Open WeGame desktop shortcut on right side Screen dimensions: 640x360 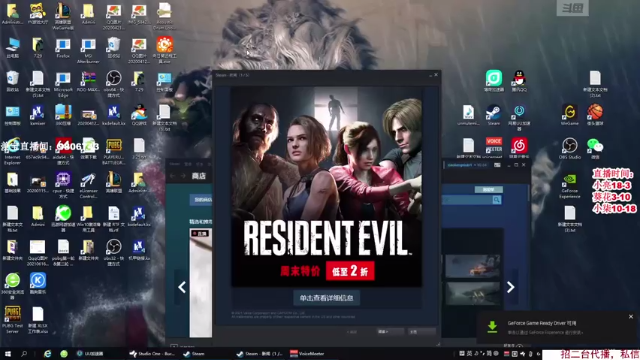click(x=569, y=114)
